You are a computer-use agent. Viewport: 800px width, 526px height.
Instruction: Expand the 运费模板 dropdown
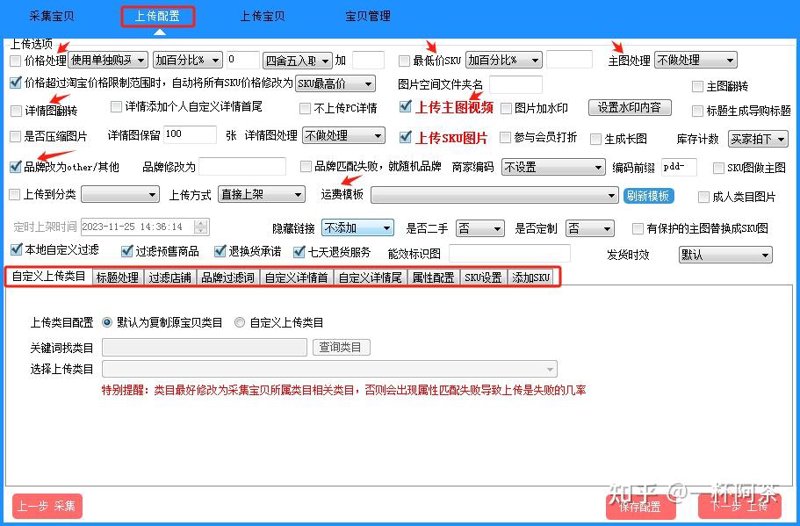(494, 195)
